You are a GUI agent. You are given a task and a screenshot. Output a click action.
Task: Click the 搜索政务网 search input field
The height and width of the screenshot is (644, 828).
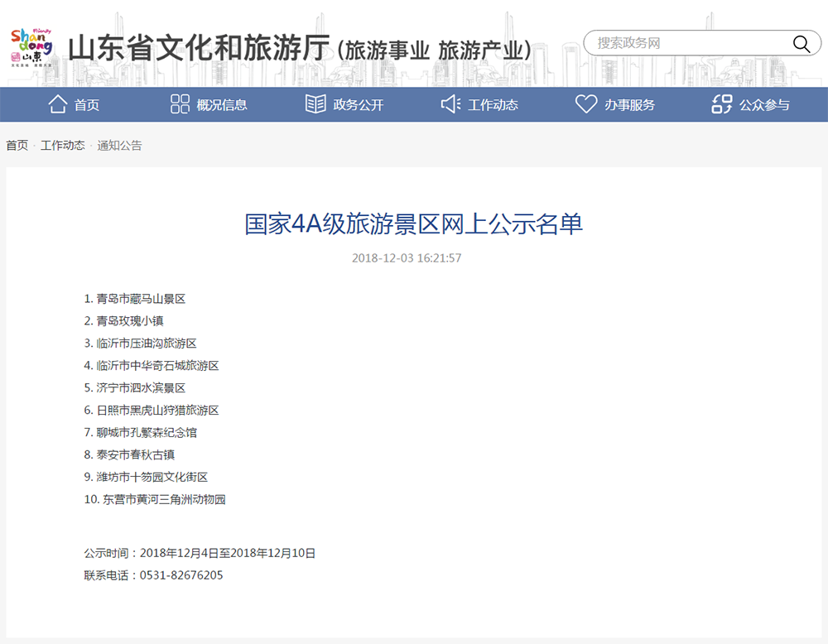[687, 44]
